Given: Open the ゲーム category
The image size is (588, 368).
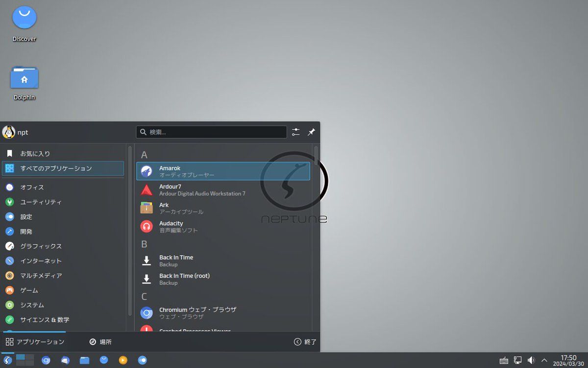Looking at the screenshot, I should (63, 290).
